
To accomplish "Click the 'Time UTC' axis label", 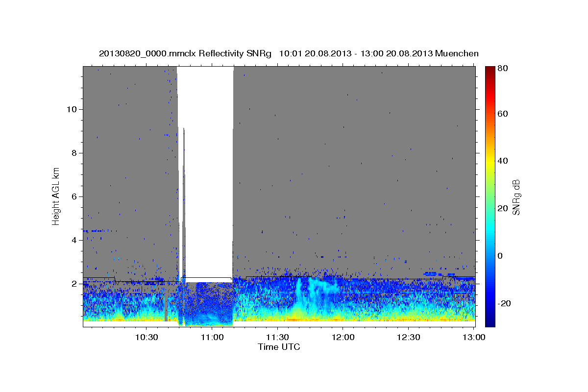I will click(x=279, y=347).
